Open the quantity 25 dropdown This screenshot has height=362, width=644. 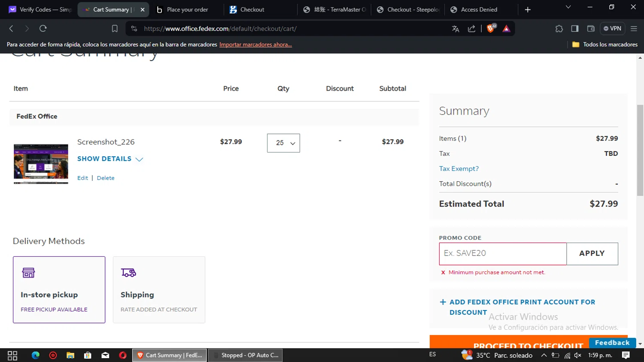click(x=283, y=143)
